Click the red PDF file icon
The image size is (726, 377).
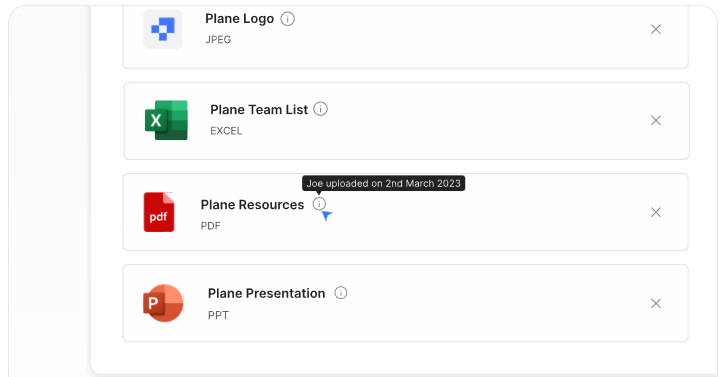[x=159, y=212]
